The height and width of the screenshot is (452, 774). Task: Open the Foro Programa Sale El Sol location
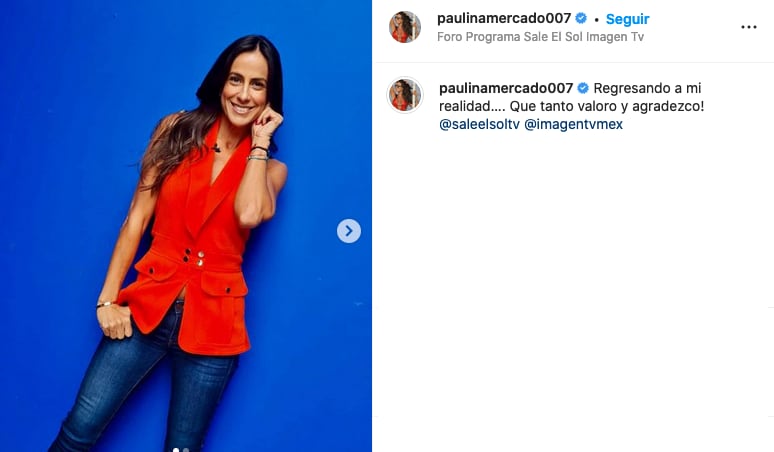click(541, 37)
